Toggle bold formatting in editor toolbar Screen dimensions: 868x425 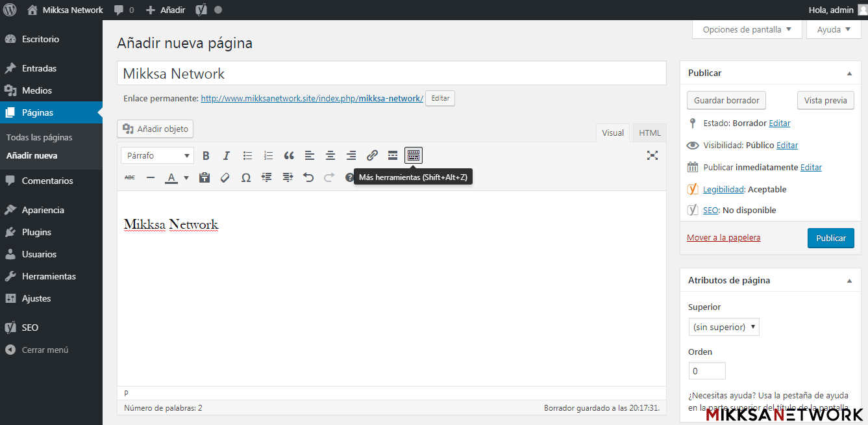point(206,155)
